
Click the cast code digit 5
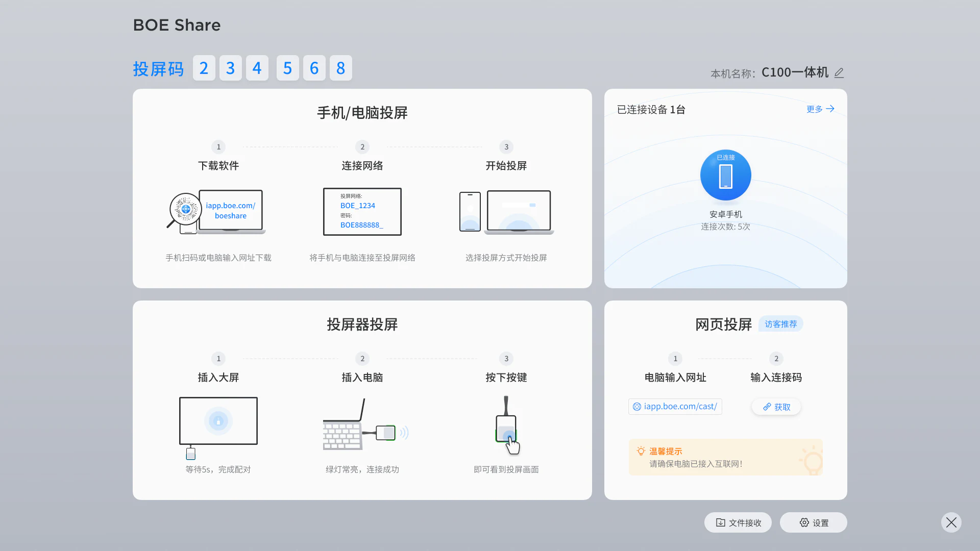coord(288,68)
